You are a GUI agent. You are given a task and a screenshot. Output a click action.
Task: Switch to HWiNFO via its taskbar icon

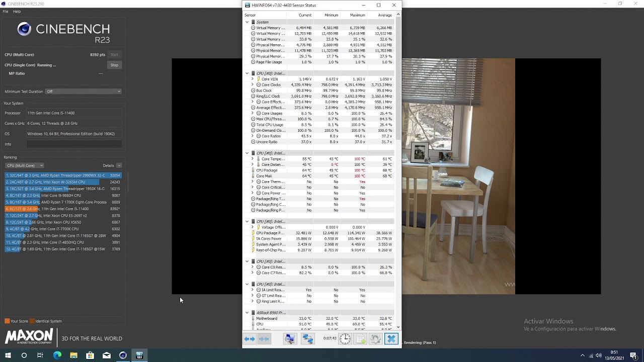(139, 355)
